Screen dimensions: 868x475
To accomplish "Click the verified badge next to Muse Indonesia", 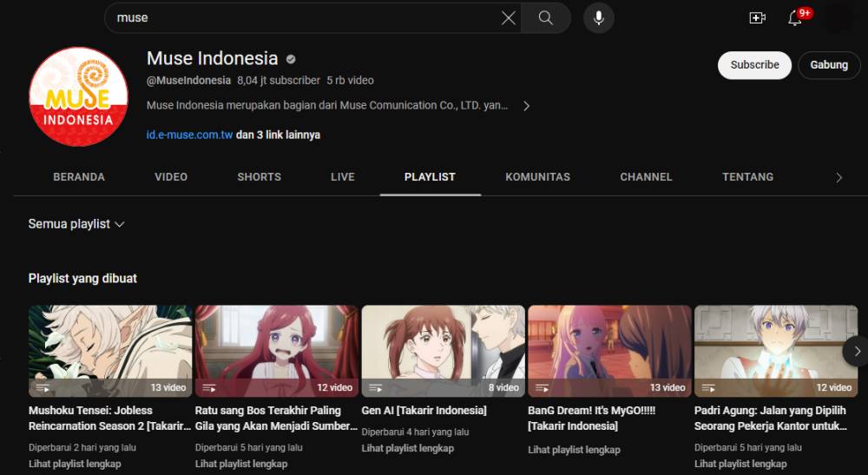I will [x=291, y=59].
